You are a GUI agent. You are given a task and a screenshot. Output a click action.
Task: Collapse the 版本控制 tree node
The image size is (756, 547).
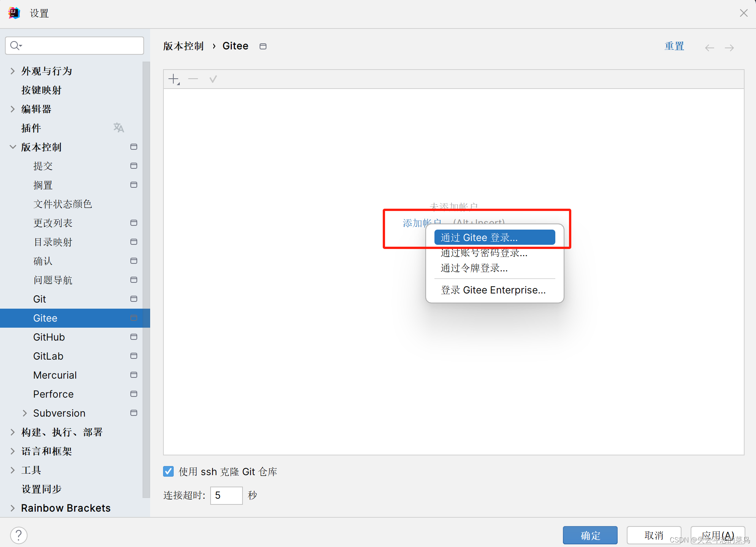[x=13, y=147]
